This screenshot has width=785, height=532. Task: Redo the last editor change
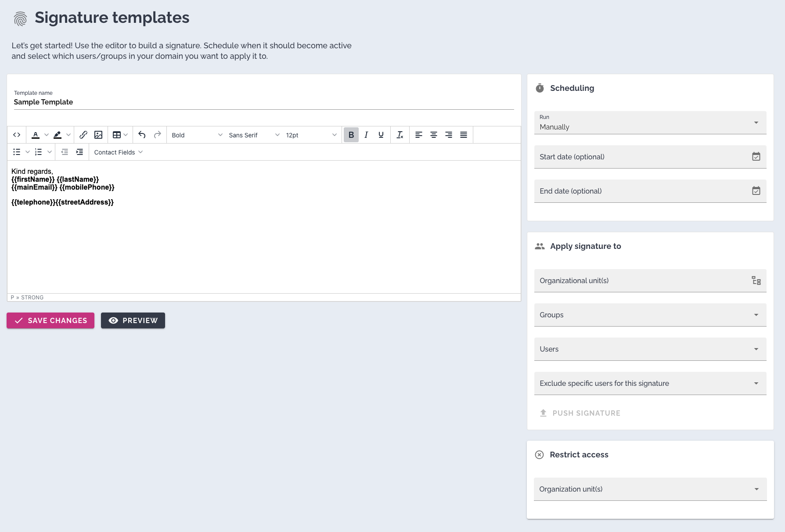(x=157, y=135)
